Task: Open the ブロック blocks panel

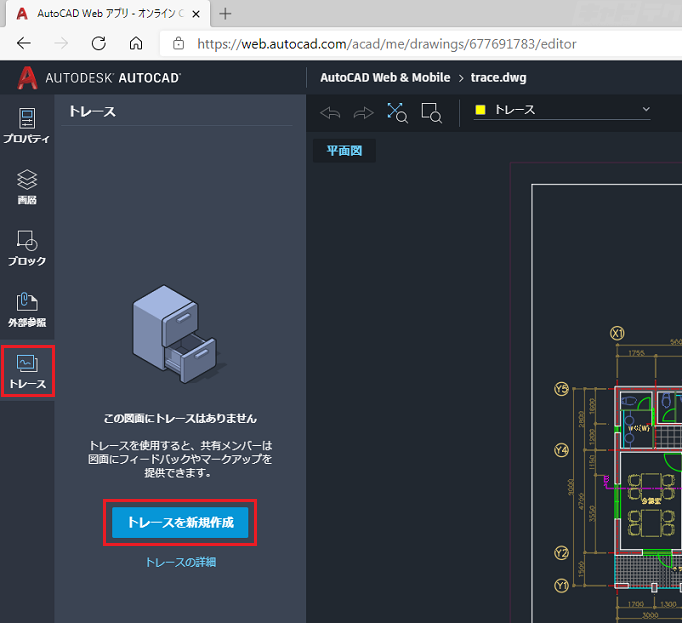Action: pyautogui.click(x=27, y=248)
